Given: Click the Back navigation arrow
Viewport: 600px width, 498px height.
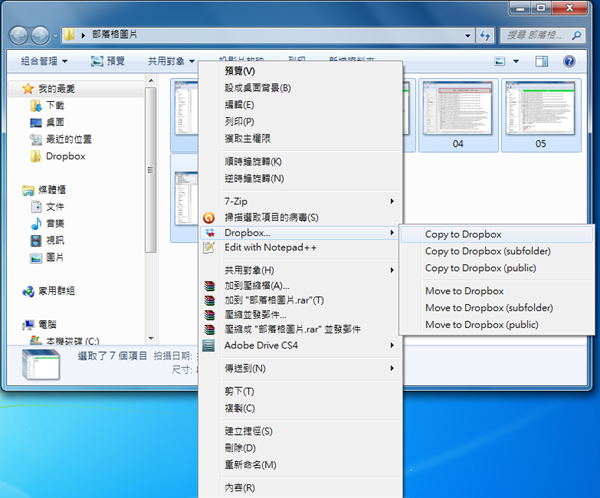Looking at the screenshot, I should (x=18, y=36).
